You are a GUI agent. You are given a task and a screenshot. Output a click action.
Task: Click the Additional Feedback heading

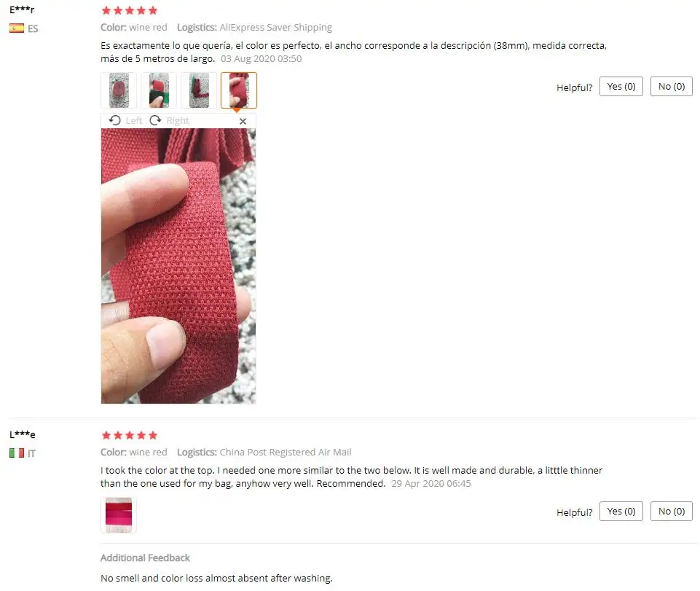(x=145, y=557)
